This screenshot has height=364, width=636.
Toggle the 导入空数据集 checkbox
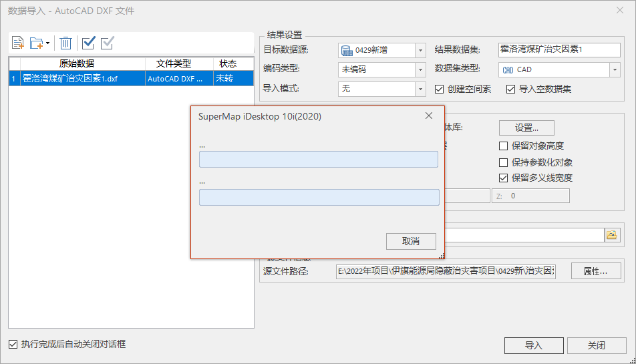coord(510,89)
